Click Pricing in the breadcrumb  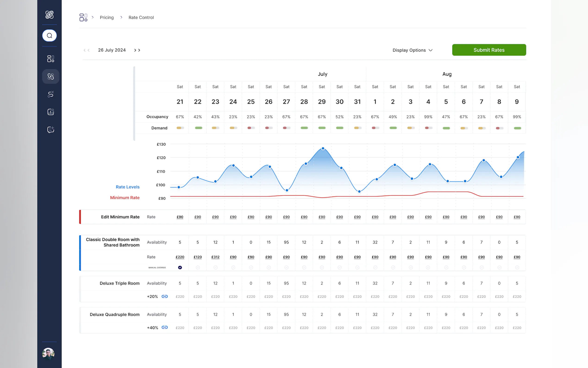(107, 17)
